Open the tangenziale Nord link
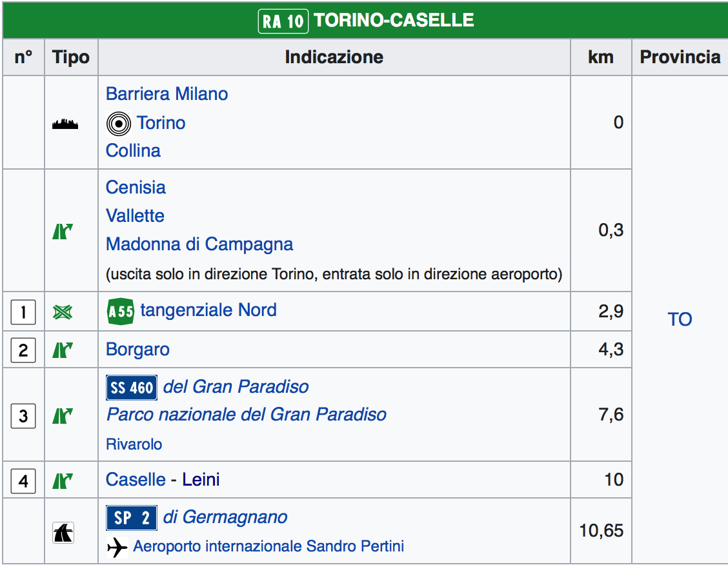Screen dimensions: 728x565 [x=208, y=310]
